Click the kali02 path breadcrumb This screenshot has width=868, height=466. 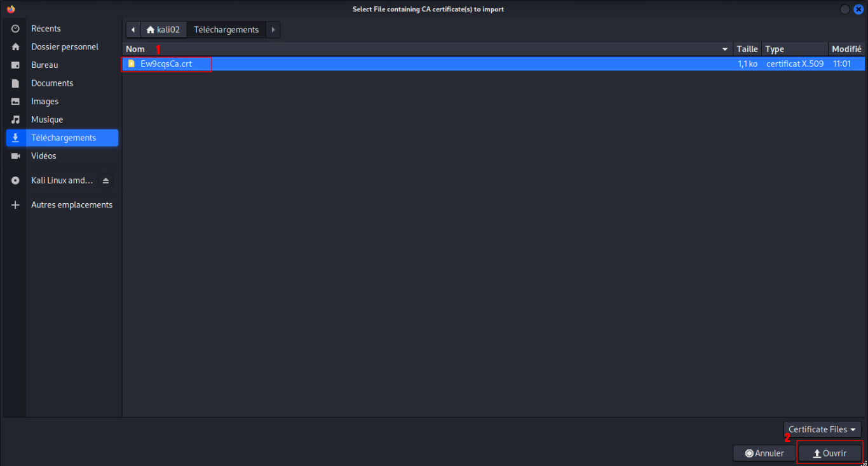(163, 30)
